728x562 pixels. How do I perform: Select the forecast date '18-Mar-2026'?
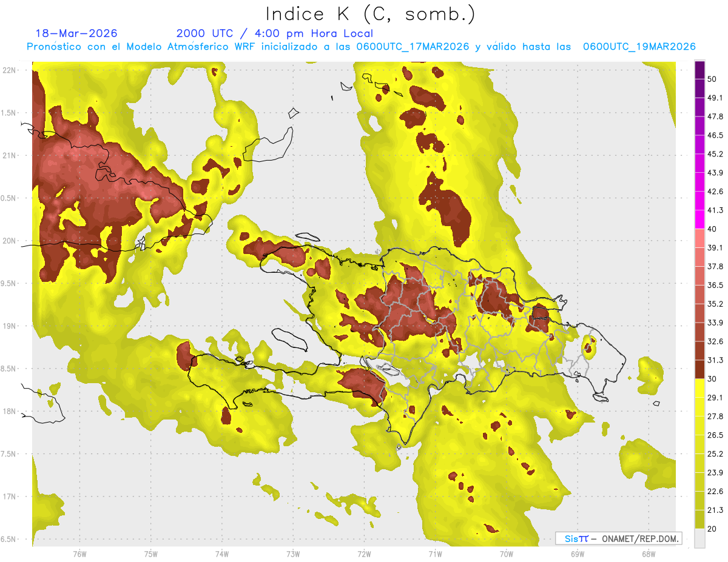click(76, 33)
